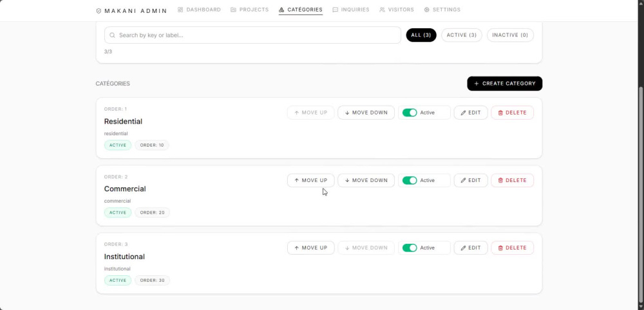Click the 3/3 results count
The image size is (644, 310).
[x=108, y=51]
